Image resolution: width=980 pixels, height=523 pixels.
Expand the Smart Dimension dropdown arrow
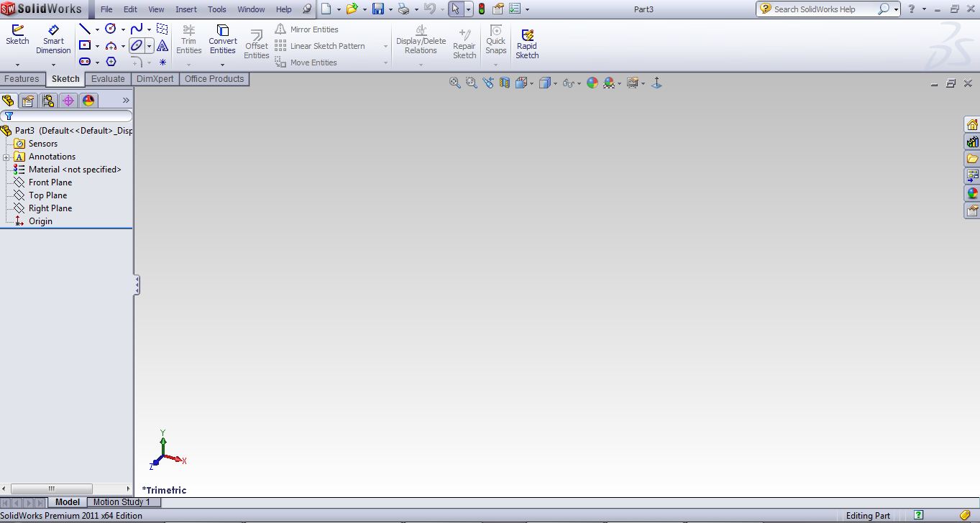(53, 65)
